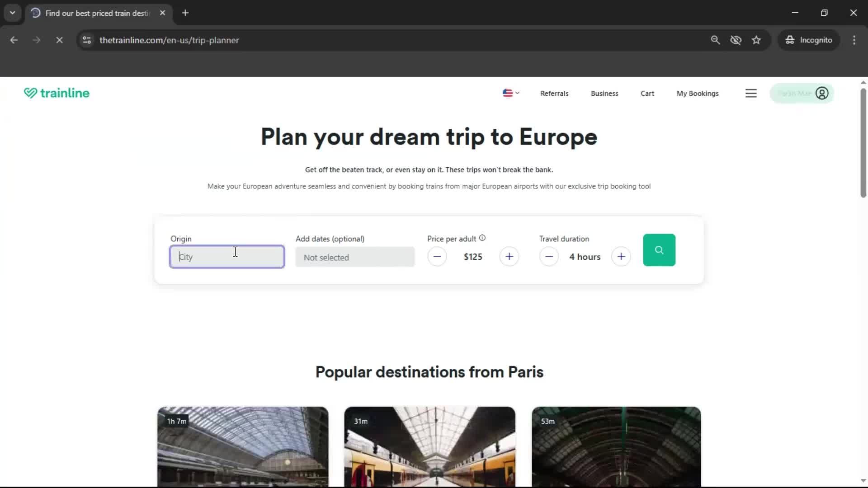
Task: Open the Cart link
Action: [x=647, y=94]
